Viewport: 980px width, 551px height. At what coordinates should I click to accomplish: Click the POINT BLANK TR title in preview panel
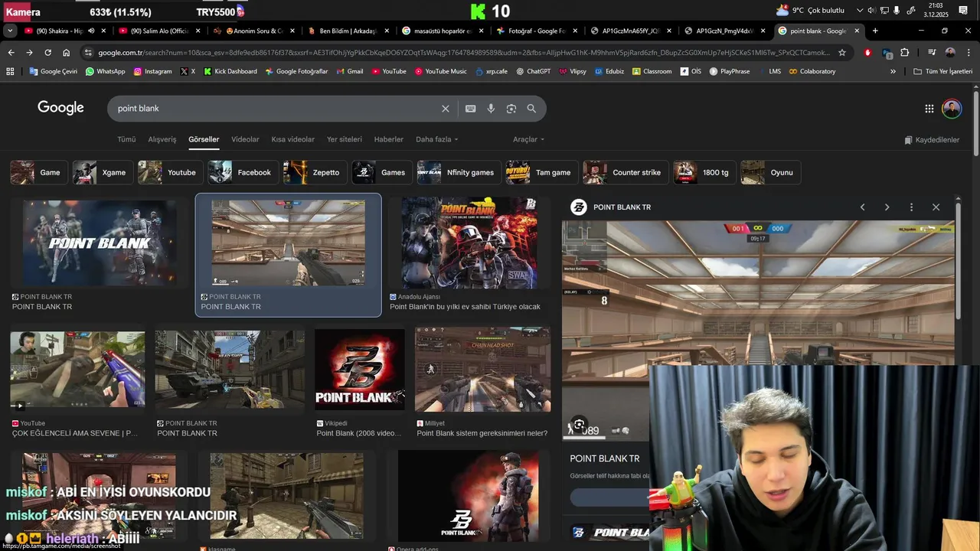(605, 458)
